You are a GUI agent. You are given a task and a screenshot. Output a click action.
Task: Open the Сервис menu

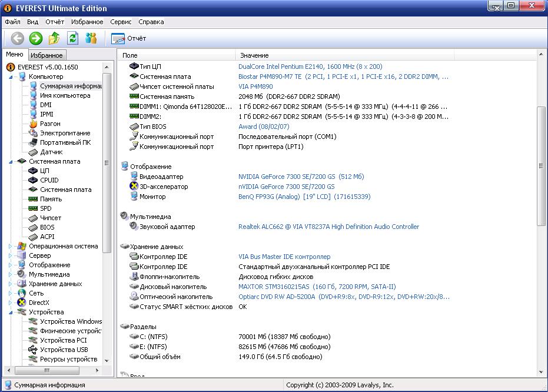(x=121, y=22)
